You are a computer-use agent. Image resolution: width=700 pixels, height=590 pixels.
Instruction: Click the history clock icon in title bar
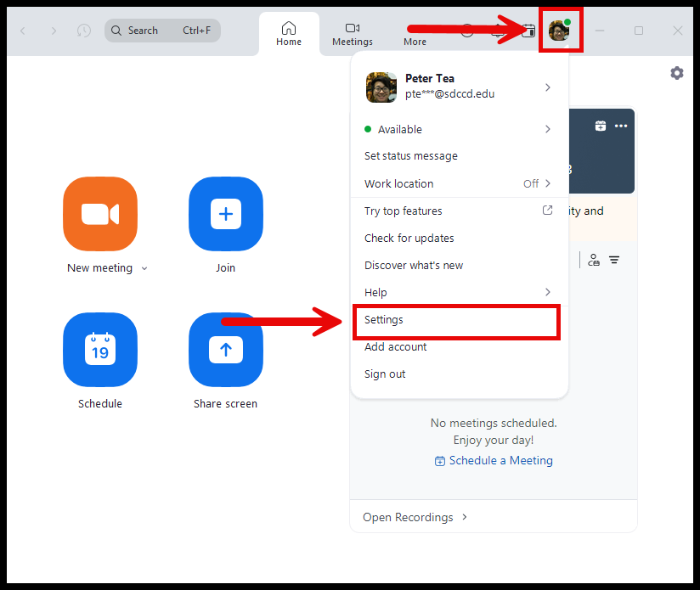(x=83, y=31)
